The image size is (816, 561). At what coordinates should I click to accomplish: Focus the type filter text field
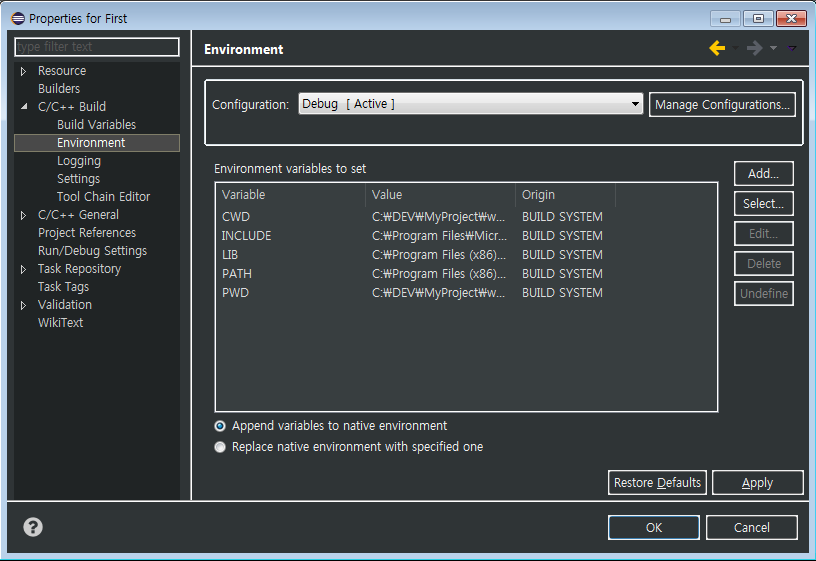tap(97, 47)
